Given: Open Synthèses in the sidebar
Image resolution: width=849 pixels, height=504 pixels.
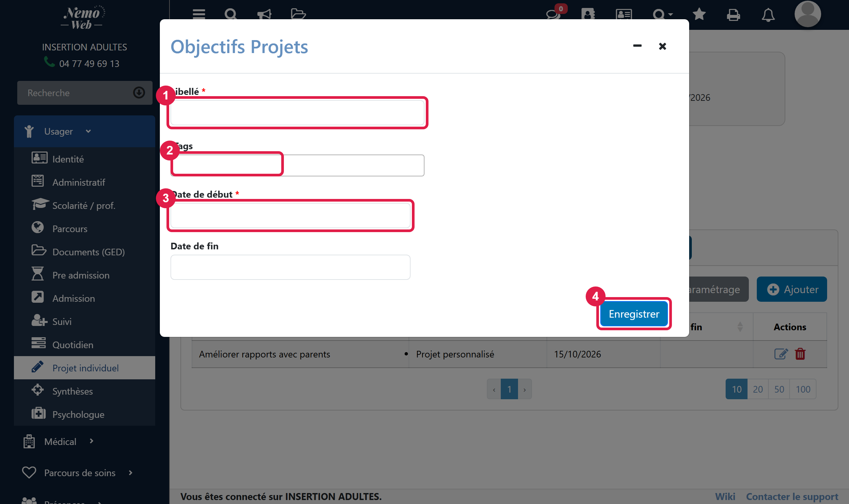Looking at the screenshot, I should [84, 391].
